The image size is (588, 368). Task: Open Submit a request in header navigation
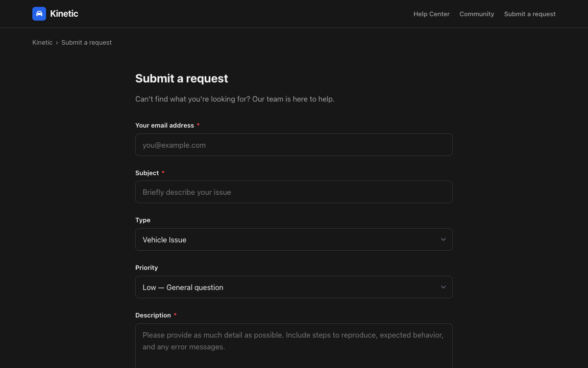tap(530, 14)
